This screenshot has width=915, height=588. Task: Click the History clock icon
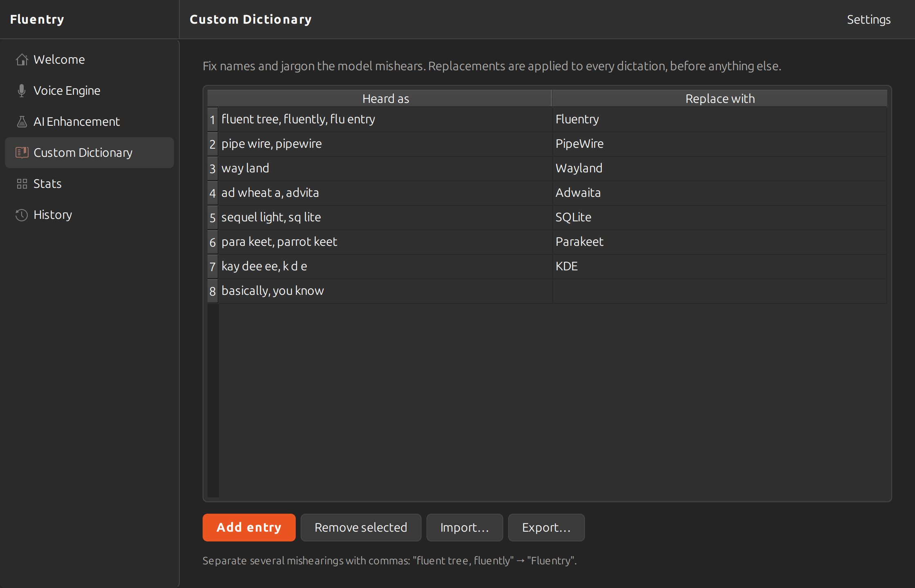tap(22, 215)
